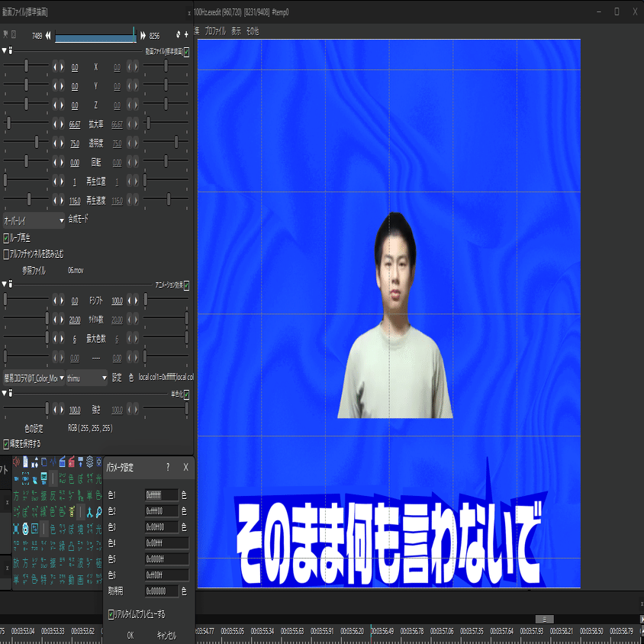Open the 簡易コロラマ@T_Color_Mod dropdown
644x644 pixels.
pos(34,378)
